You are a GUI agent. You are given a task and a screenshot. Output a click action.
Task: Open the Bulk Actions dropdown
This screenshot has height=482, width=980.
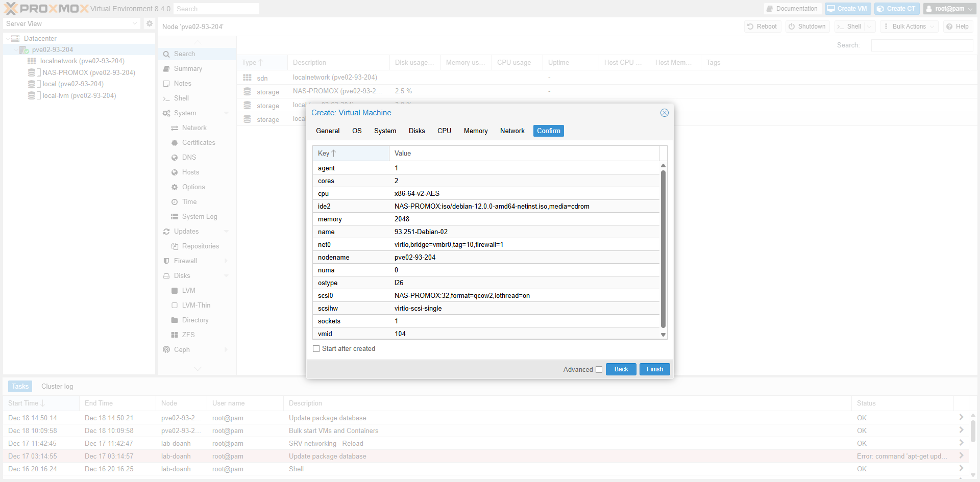[909, 26]
